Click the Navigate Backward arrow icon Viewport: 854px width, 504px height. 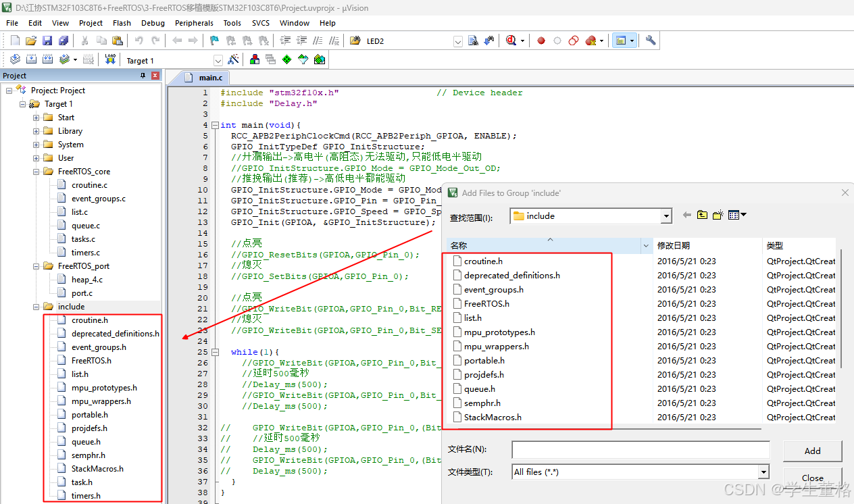coord(177,41)
